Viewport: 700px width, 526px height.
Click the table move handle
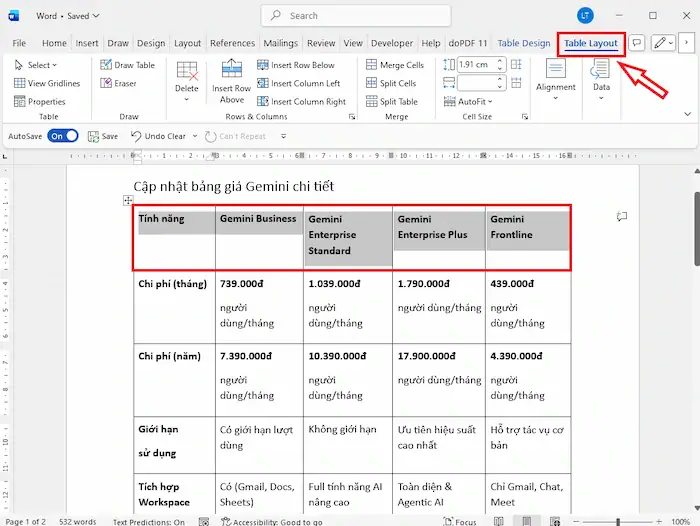pos(128,201)
